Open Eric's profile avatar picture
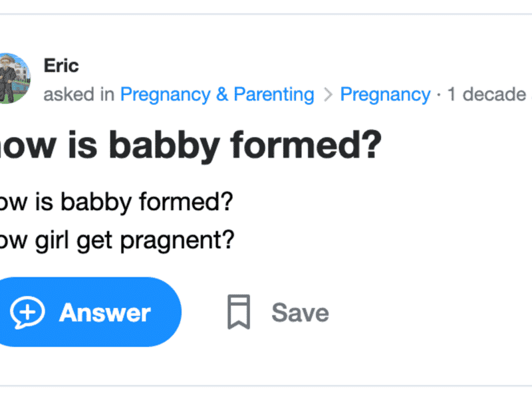This screenshot has height=399, width=532. point(15,78)
